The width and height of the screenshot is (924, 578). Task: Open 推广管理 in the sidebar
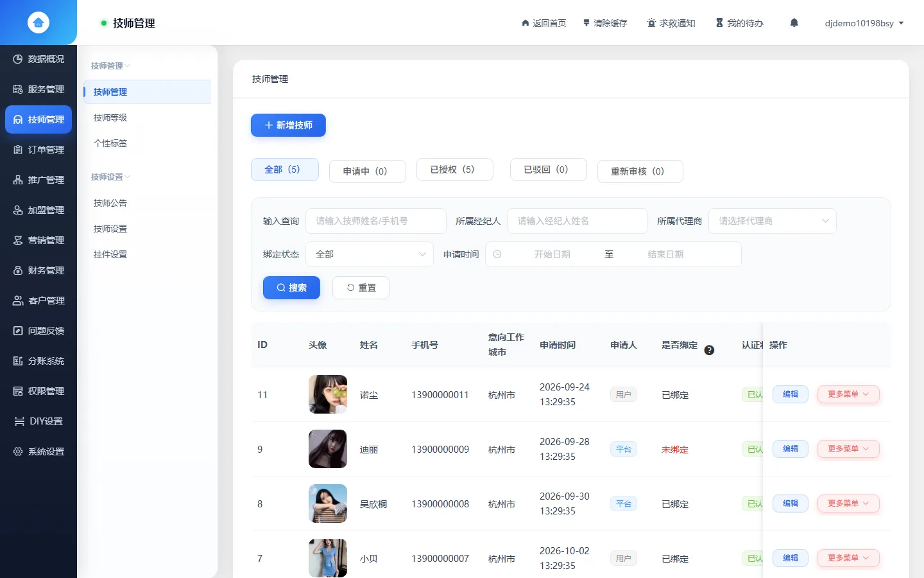[38, 180]
